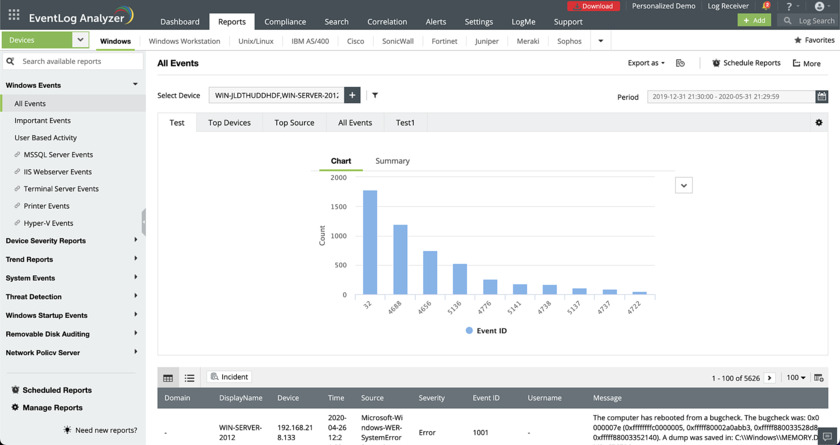840x445 pixels.
Task: Expand System Events section
Action: click(x=136, y=277)
